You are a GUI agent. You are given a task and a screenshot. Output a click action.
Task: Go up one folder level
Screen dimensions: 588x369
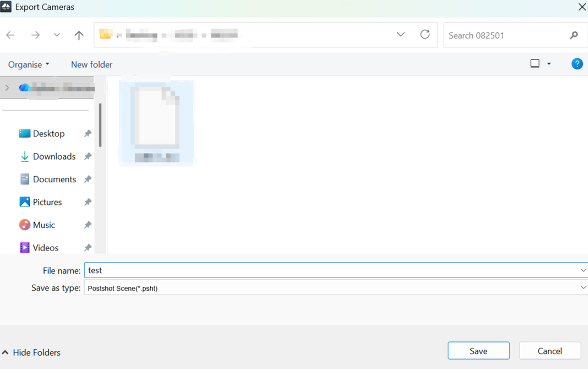(78, 35)
